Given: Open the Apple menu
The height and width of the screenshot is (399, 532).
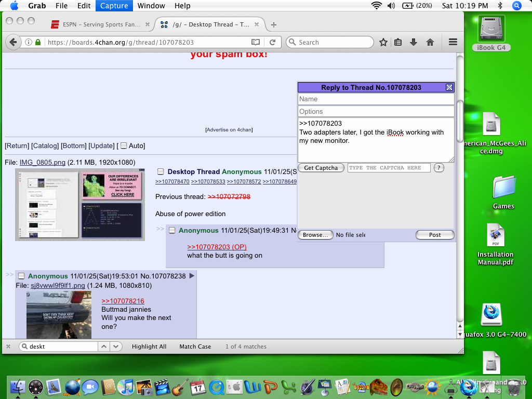Looking at the screenshot, I should pyautogui.click(x=14, y=5).
